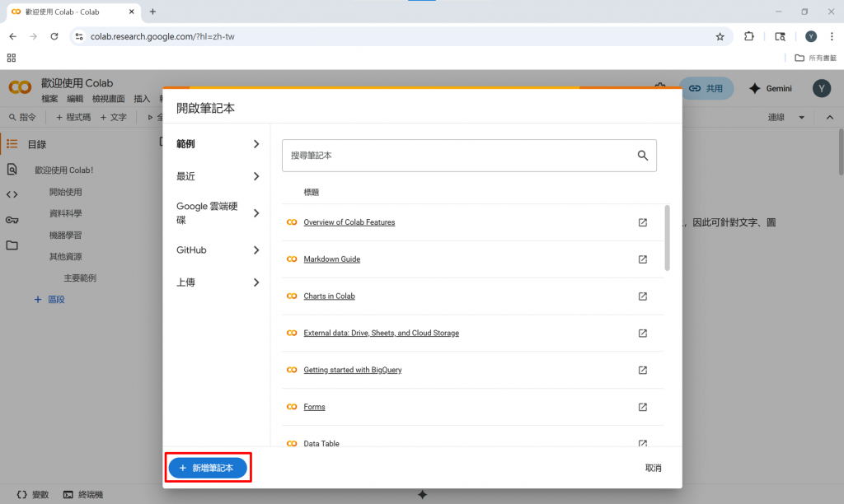
Task: Go back in browser history
Action: [x=13, y=36]
